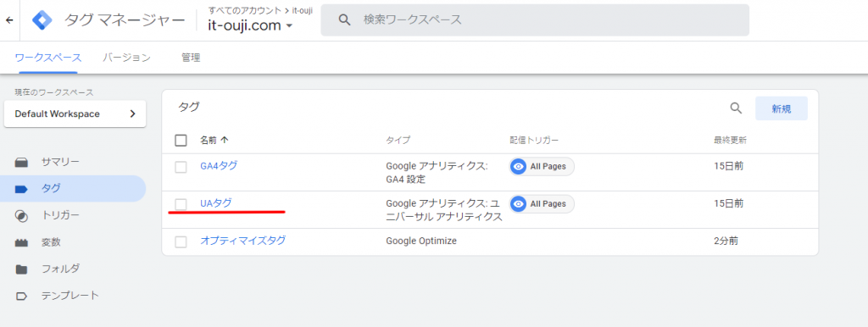This screenshot has height=327, width=868.
Task: Click the Google Optimize type cell
Action: pyautogui.click(x=421, y=241)
